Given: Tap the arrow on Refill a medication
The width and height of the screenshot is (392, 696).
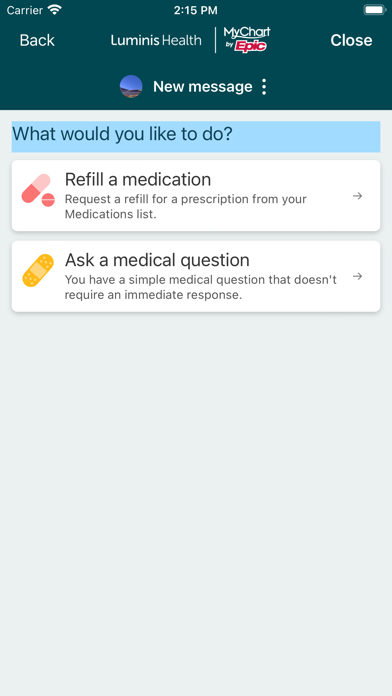Looking at the screenshot, I should tap(357, 196).
